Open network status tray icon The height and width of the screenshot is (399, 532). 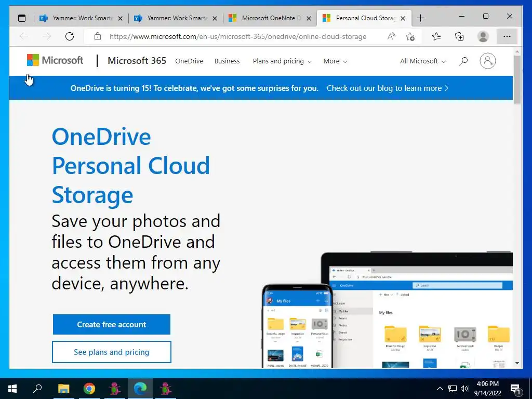coord(452,389)
